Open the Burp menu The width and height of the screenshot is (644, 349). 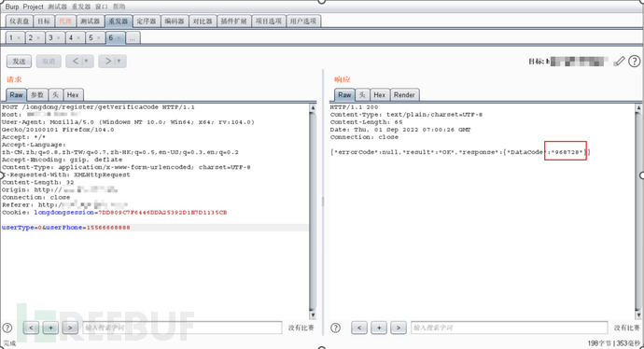coord(12,7)
